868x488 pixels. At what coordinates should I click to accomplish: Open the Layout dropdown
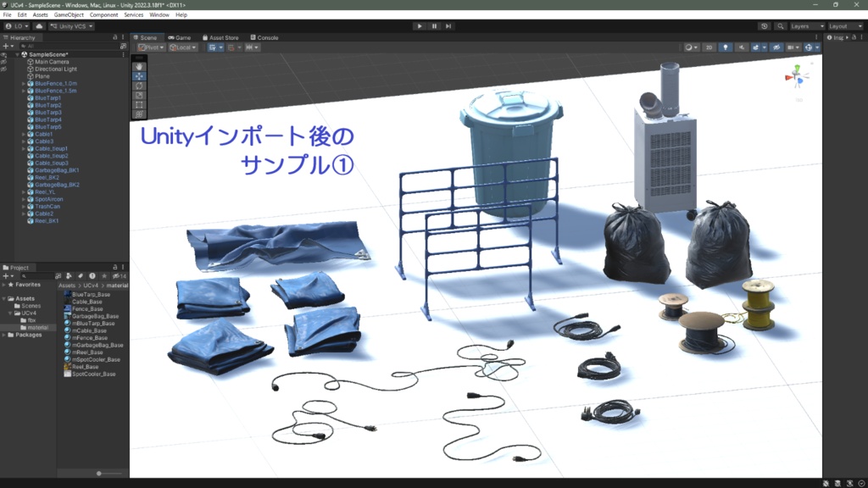pos(845,26)
